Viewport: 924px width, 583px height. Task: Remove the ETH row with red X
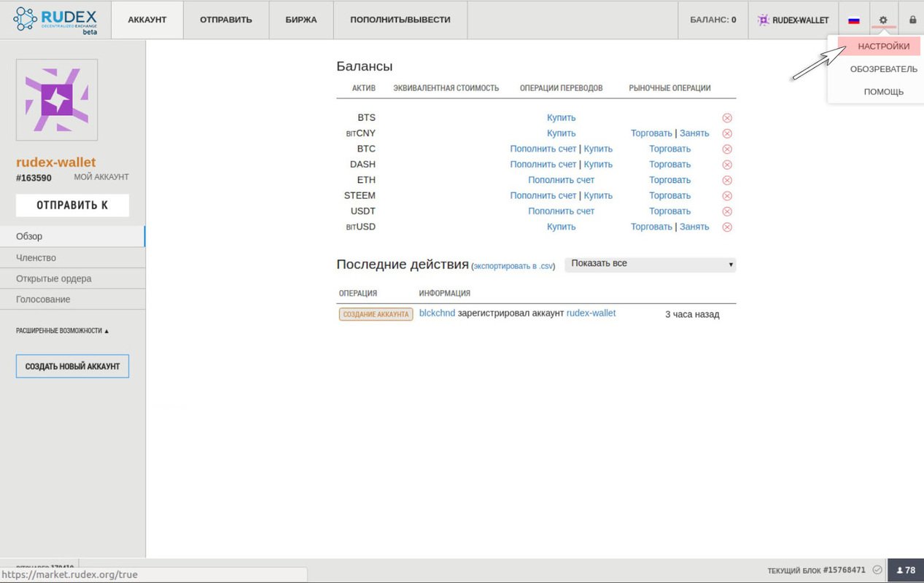pos(727,180)
